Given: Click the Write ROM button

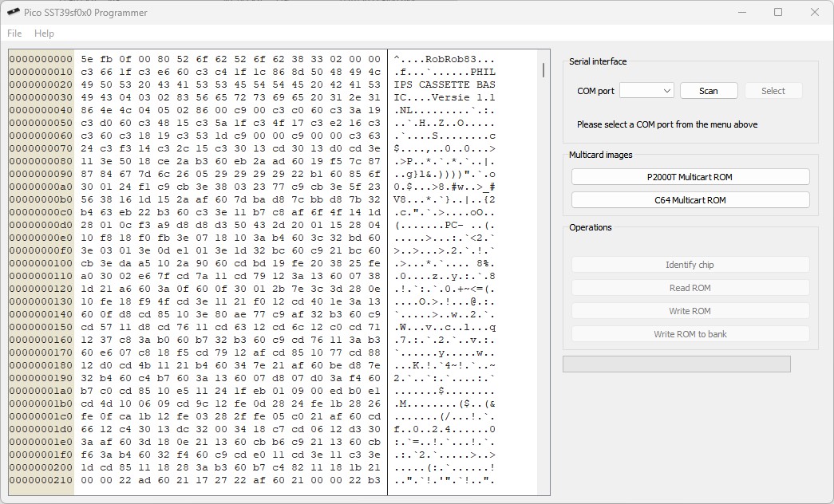Looking at the screenshot, I should coord(690,311).
